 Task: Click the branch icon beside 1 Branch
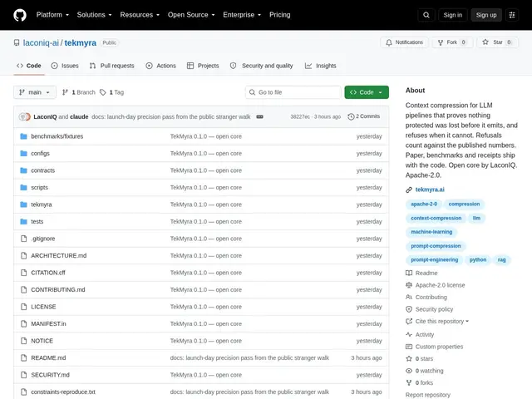coord(65,92)
